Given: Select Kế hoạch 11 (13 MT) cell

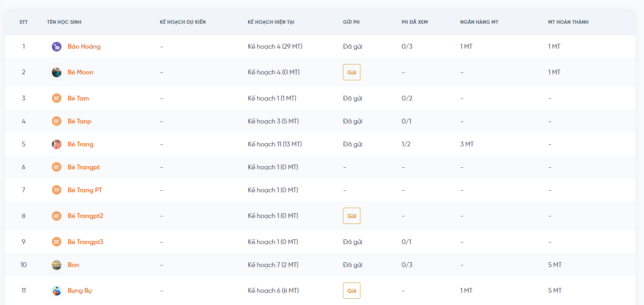Looking at the screenshot, I should tap(274, 144).
